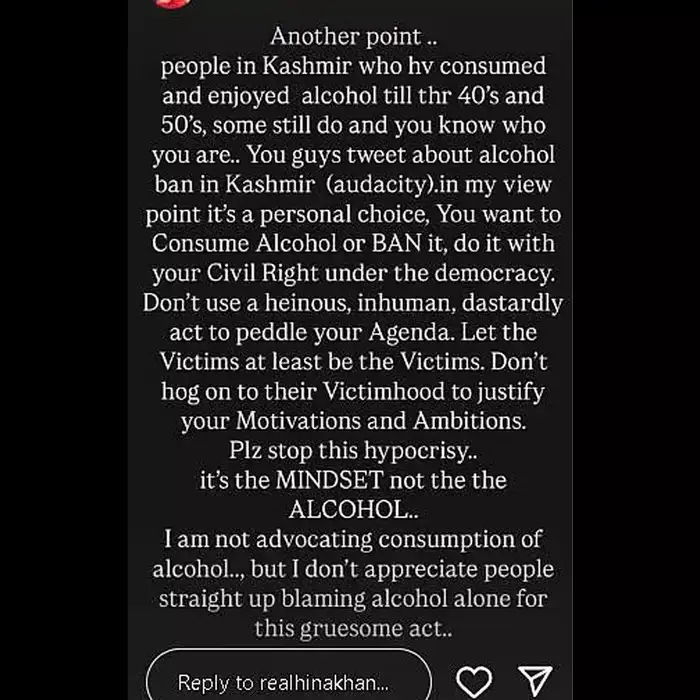Click 'Victims at least be the Victims' line

(x=353, y=362)
